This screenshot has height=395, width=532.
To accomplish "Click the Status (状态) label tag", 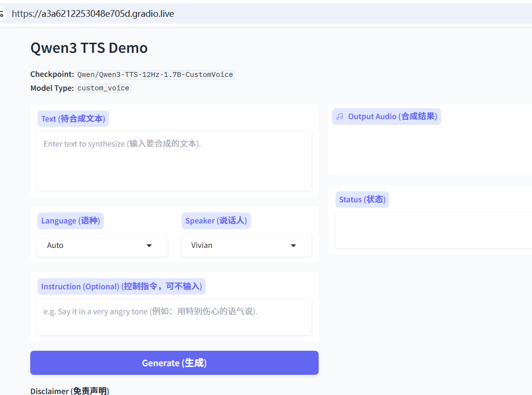I will pyautogui.click(x=362, y=199).
